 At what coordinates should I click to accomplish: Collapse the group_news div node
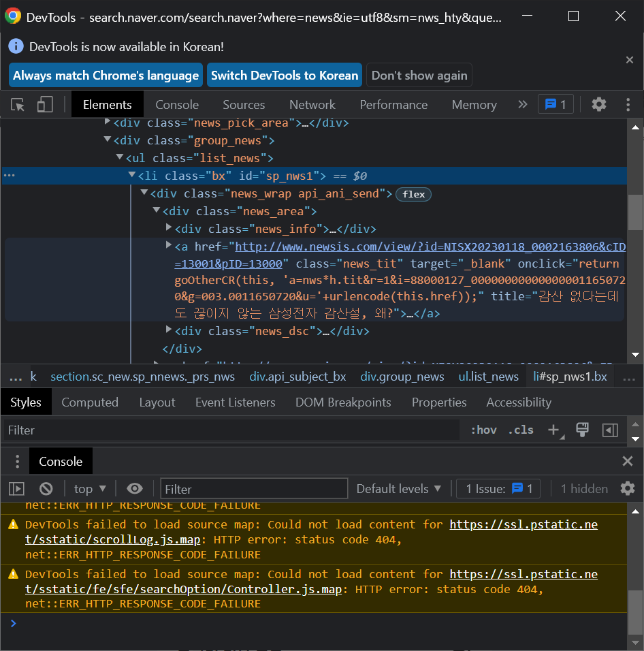pos(107,139)
